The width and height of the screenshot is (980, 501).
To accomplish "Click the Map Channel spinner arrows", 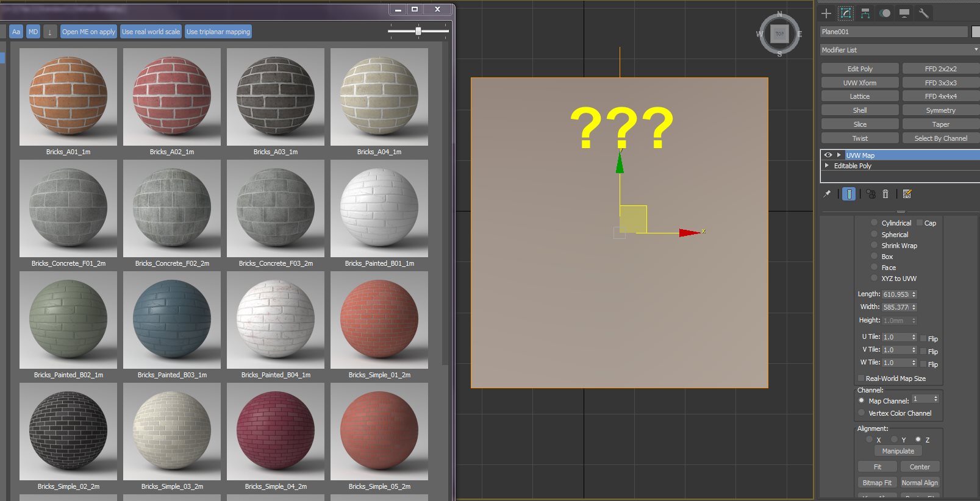I will click(935, 399).
